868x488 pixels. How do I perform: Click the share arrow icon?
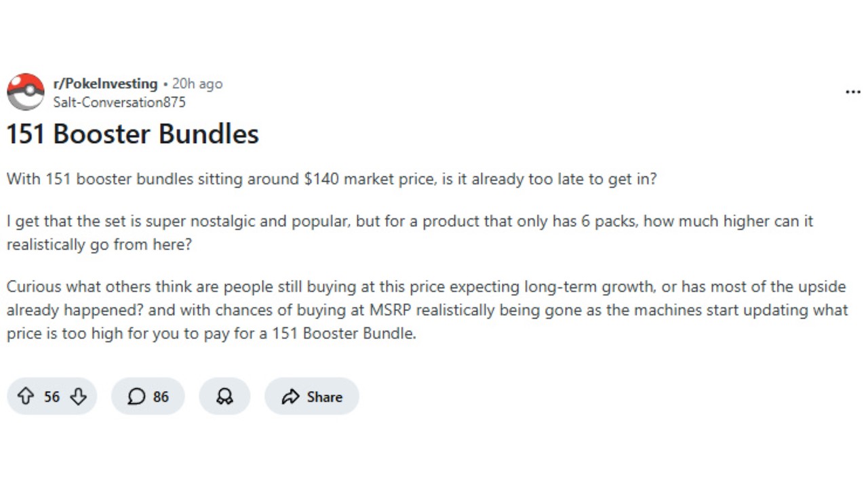[291, 396]
